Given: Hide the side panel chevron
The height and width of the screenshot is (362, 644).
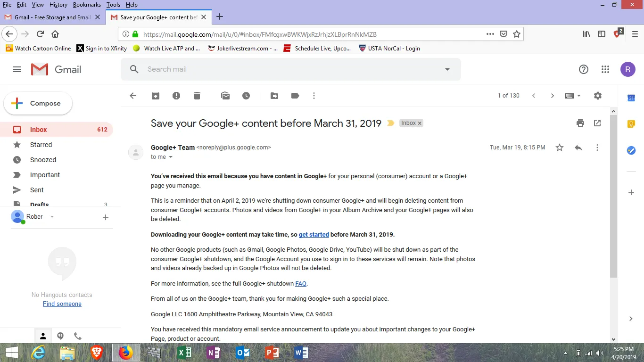Looking at the screenshot, I should click(631, 319).
